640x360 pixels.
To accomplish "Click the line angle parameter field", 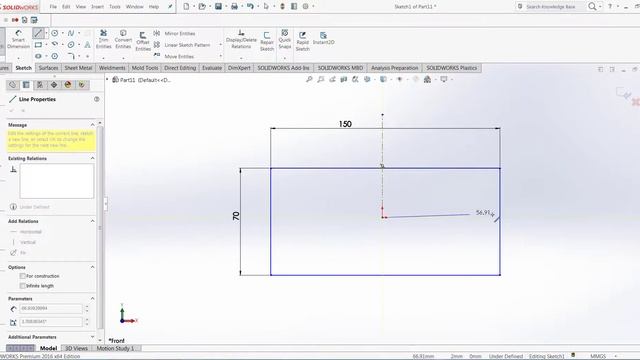I will click(51, 322).
